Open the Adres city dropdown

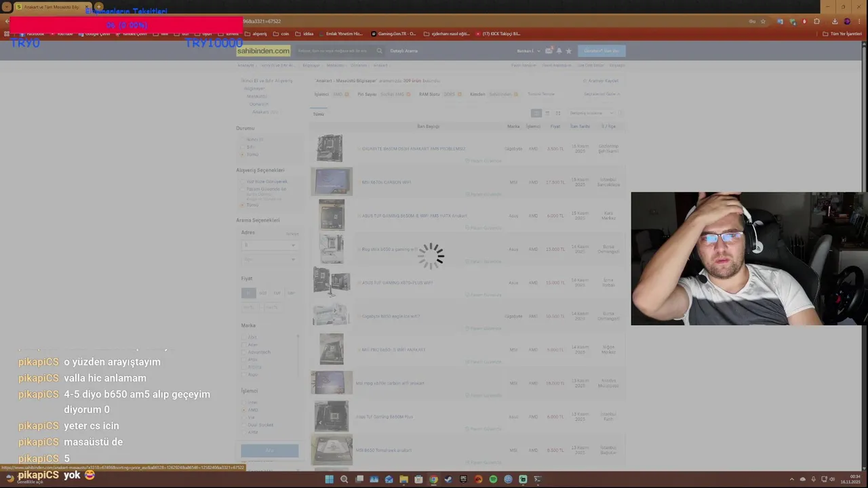click(269, 245)
